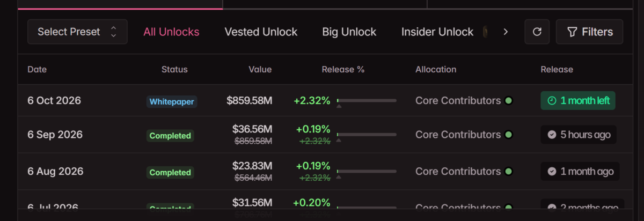The width and height of the screenshot is (644, 221).
Task: Click the green dot on the 6 Sep 2026 row
Action: coord(508,135)
